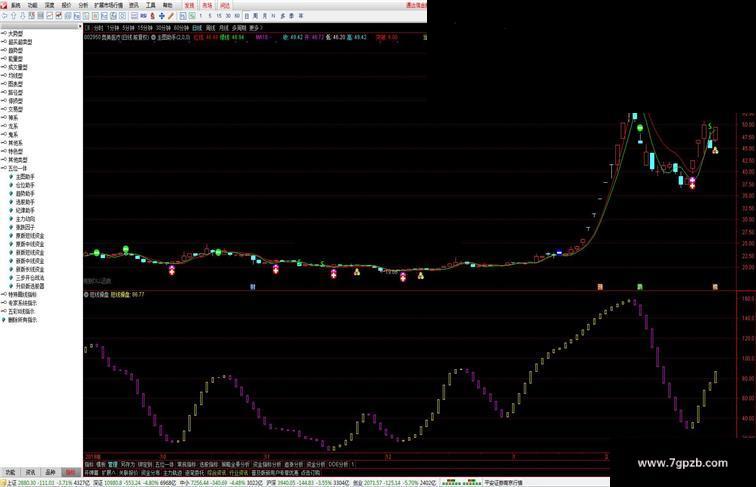Switch to 30-minute period toolbar button

point(228,16)
